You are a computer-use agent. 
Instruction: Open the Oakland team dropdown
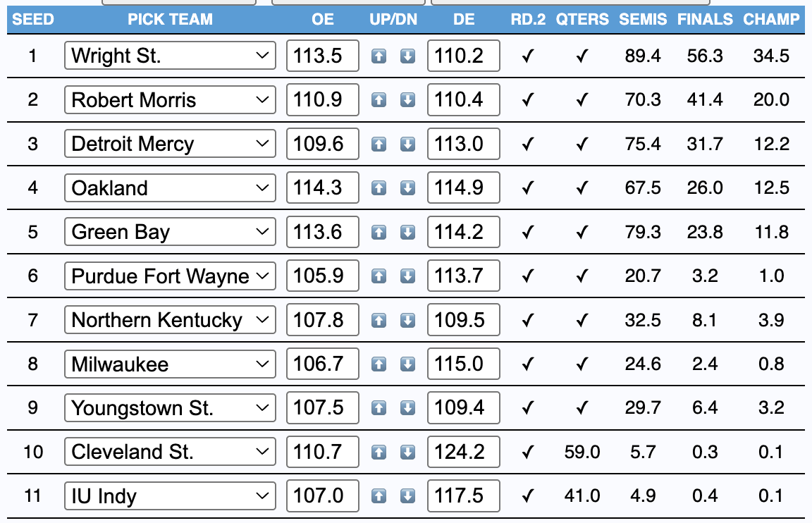pos(169,188)
